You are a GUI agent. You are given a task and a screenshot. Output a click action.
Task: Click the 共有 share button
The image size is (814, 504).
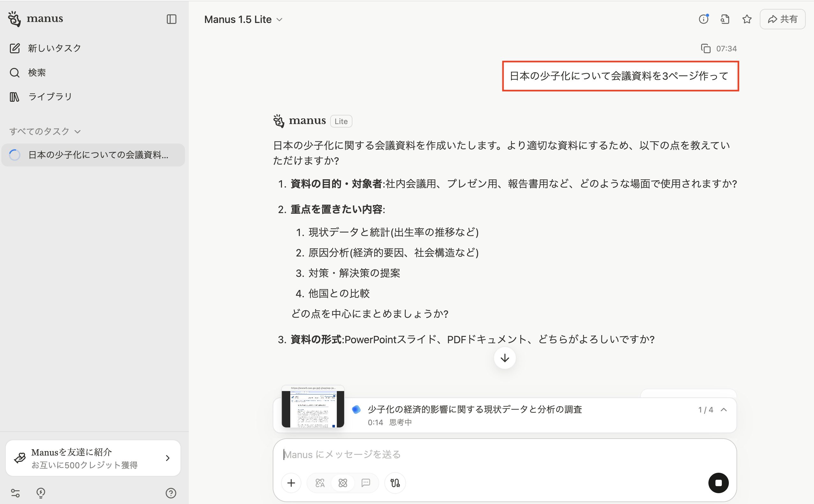tap(782, 19)
